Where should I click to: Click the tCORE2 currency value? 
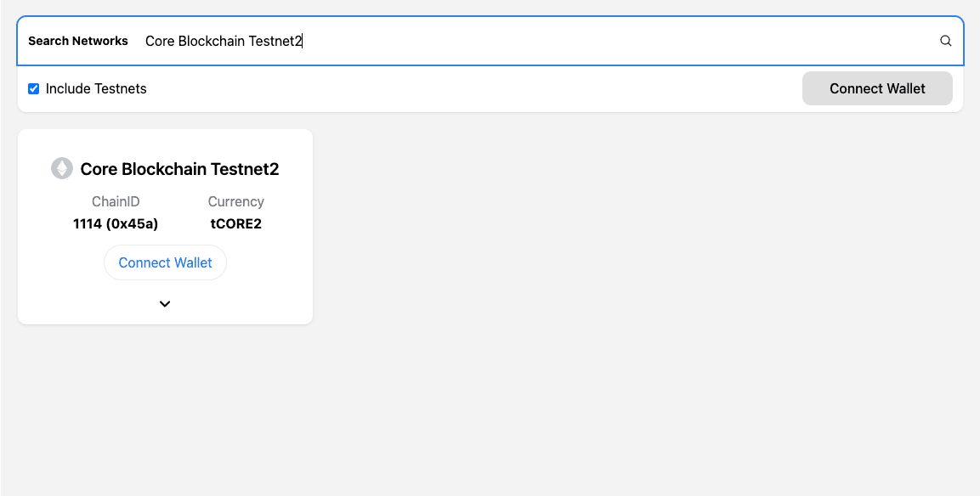point(235,224)
